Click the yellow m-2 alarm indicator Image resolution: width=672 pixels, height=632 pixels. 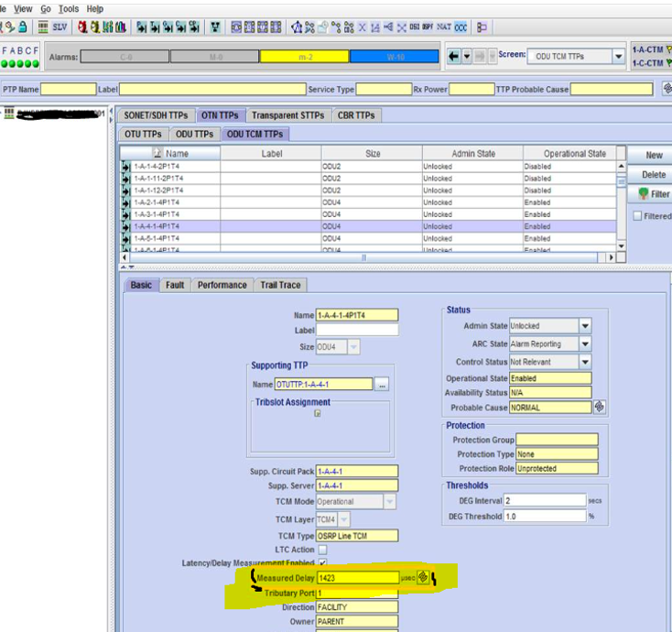click(x=304, y=57)
